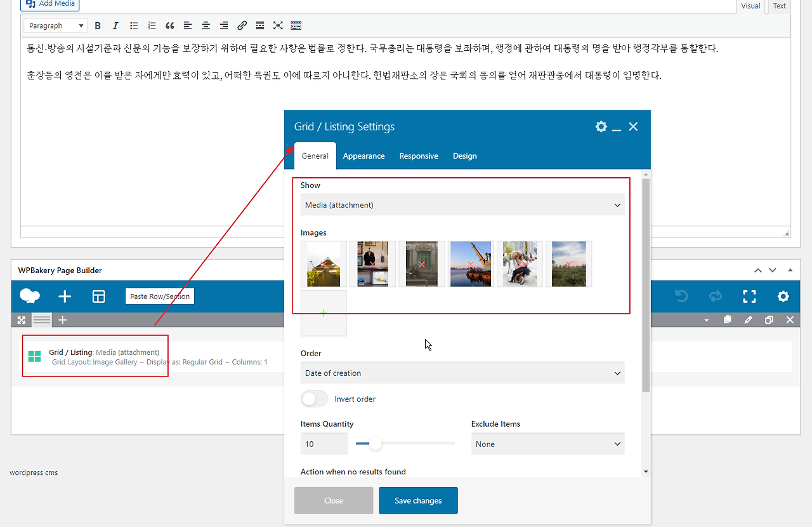Insert a blockquote

tap(169, 26)
